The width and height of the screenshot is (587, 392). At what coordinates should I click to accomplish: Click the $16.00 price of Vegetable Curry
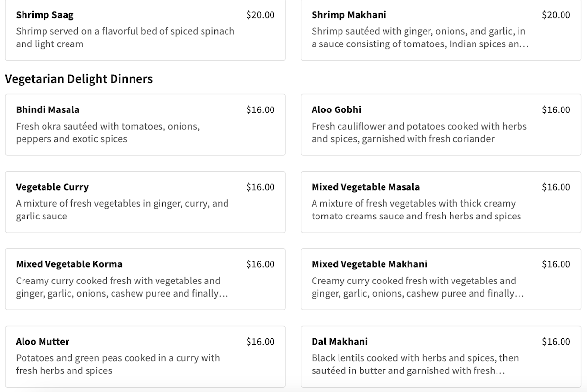(260, 187)
